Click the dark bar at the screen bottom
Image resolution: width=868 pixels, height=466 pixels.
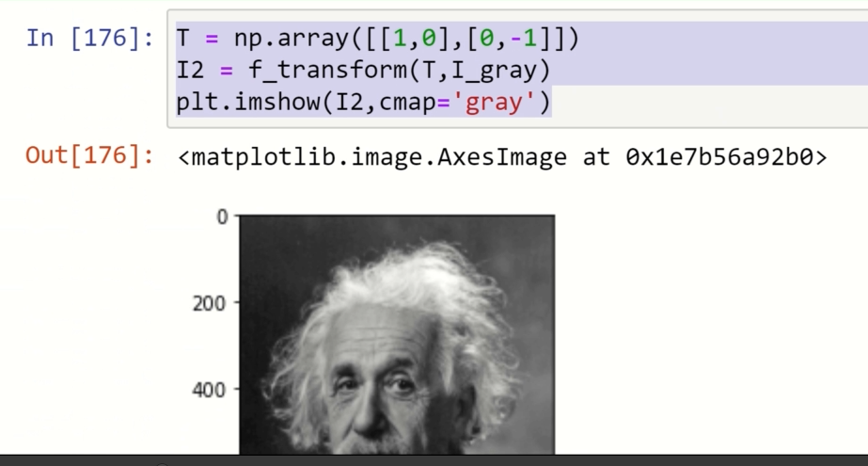[x=433, y=460]
